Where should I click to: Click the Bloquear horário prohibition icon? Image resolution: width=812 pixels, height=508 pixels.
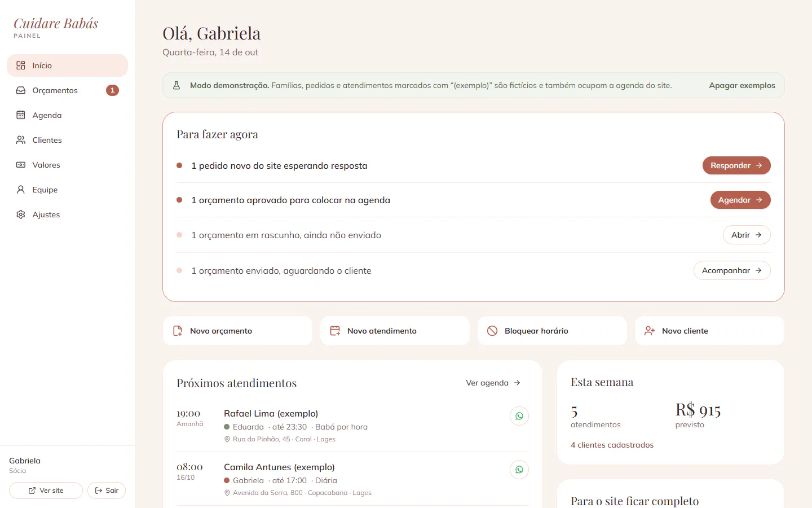pyautogui.click(x=492, y=331)
